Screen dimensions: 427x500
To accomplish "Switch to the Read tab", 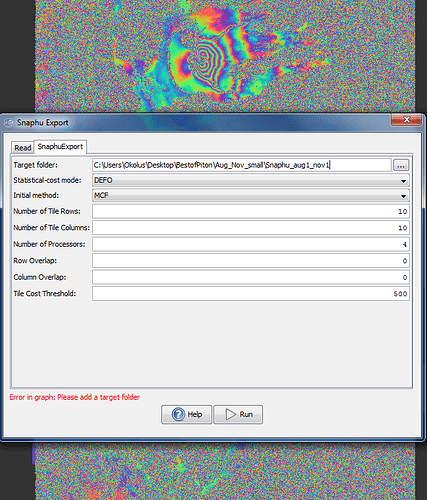I will 23,148.
